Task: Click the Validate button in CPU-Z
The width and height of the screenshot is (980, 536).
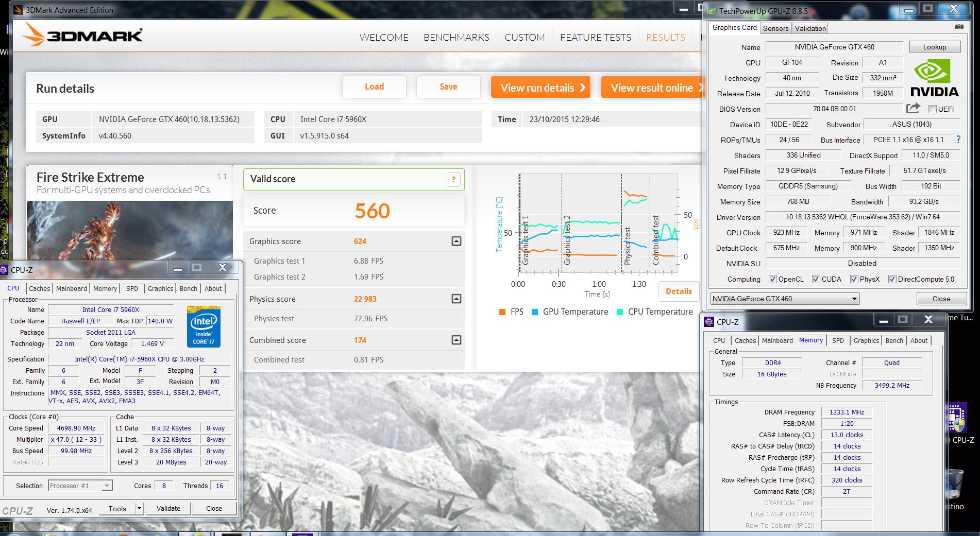Action: tap(168, 508)
